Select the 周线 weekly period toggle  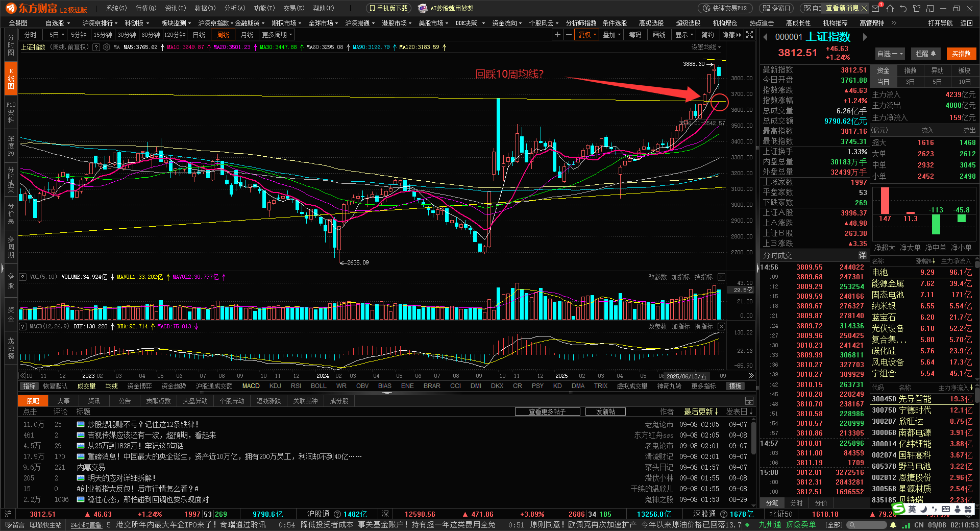[223, 35]
